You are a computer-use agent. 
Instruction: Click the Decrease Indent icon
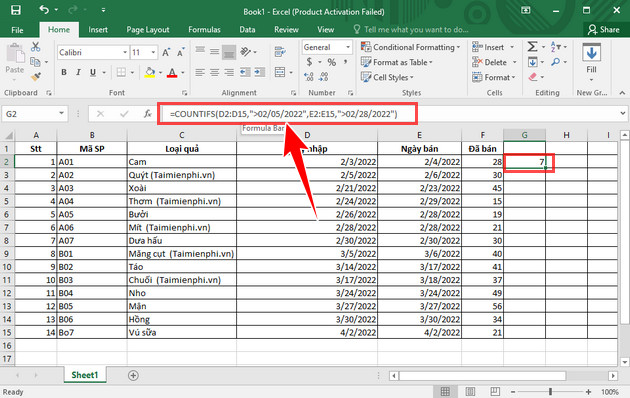tap(245, 72)
